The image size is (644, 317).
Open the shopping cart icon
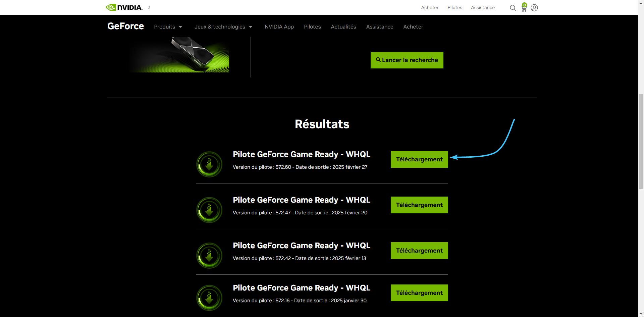tap(524, 7)
